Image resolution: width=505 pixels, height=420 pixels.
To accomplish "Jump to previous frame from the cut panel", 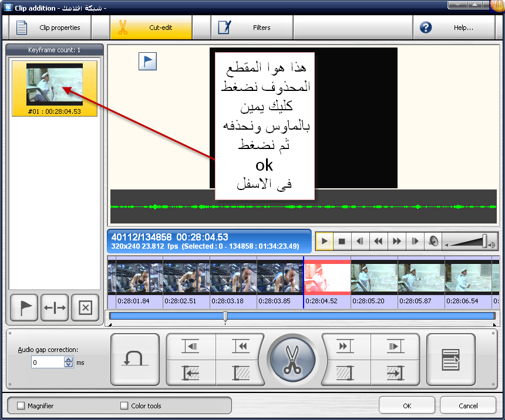I will (x=191, y=347).
